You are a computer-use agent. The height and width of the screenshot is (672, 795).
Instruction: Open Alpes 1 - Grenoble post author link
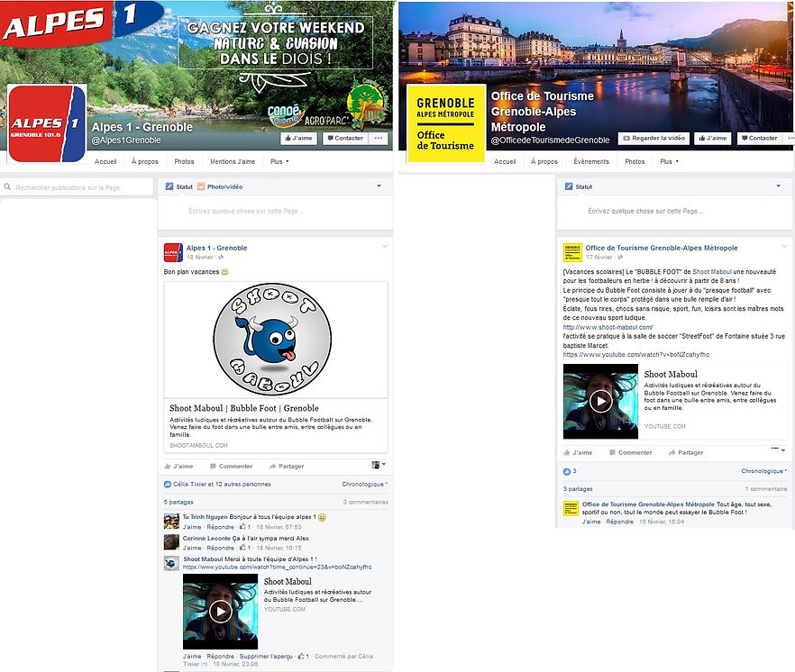click(216, 248)
